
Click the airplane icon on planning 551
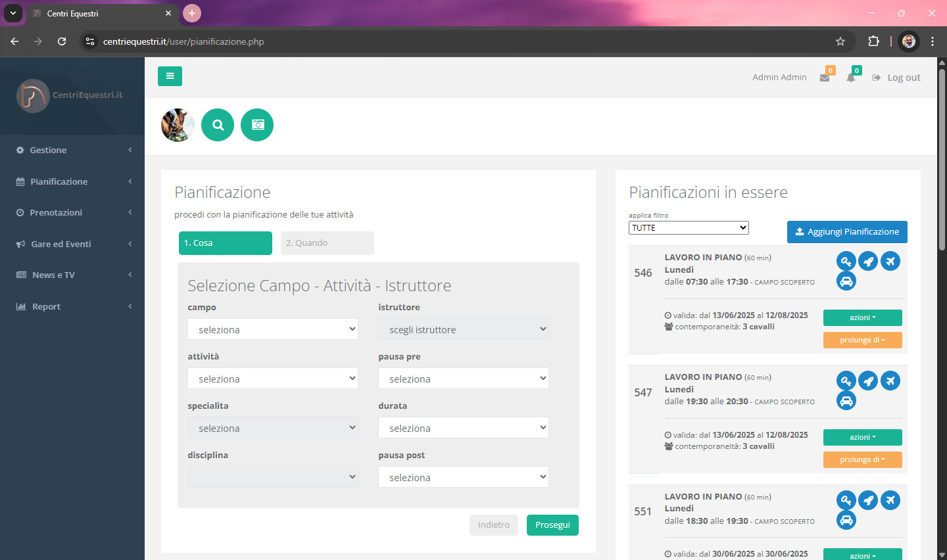(x=890, y=501)
